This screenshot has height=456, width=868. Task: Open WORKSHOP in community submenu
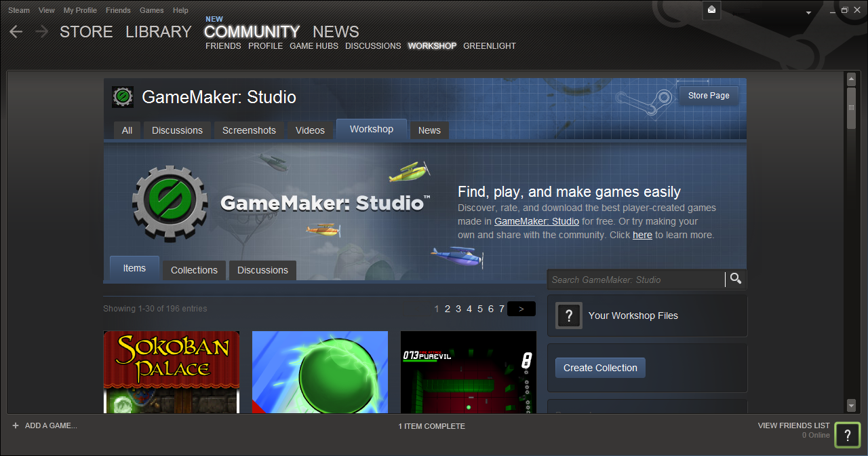point(432,46)
